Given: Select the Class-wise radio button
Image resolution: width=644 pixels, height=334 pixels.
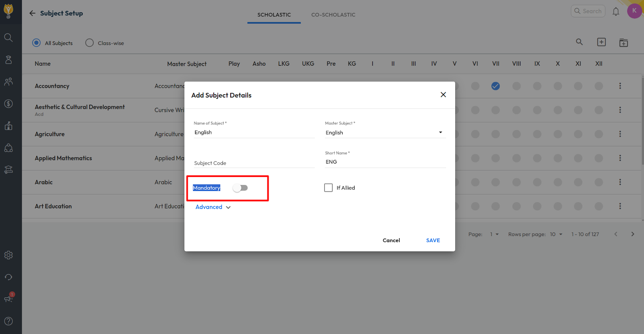Looking at the screenshot, I should tap(89, 43).
